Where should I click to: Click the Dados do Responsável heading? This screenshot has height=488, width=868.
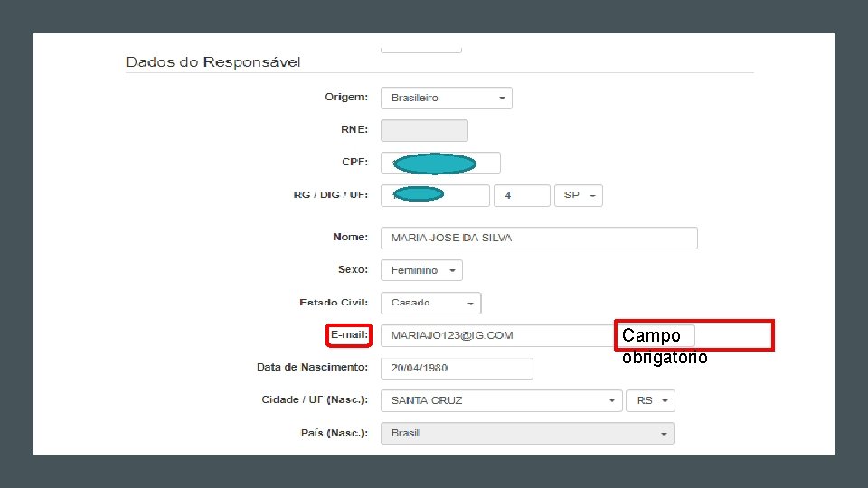pos(213,62)
